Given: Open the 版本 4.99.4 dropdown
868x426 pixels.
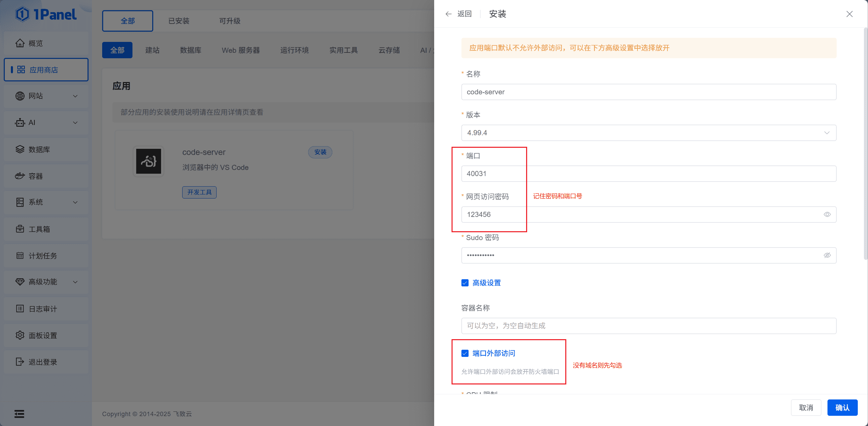Looking at the screenshot, I should [649, 133].
